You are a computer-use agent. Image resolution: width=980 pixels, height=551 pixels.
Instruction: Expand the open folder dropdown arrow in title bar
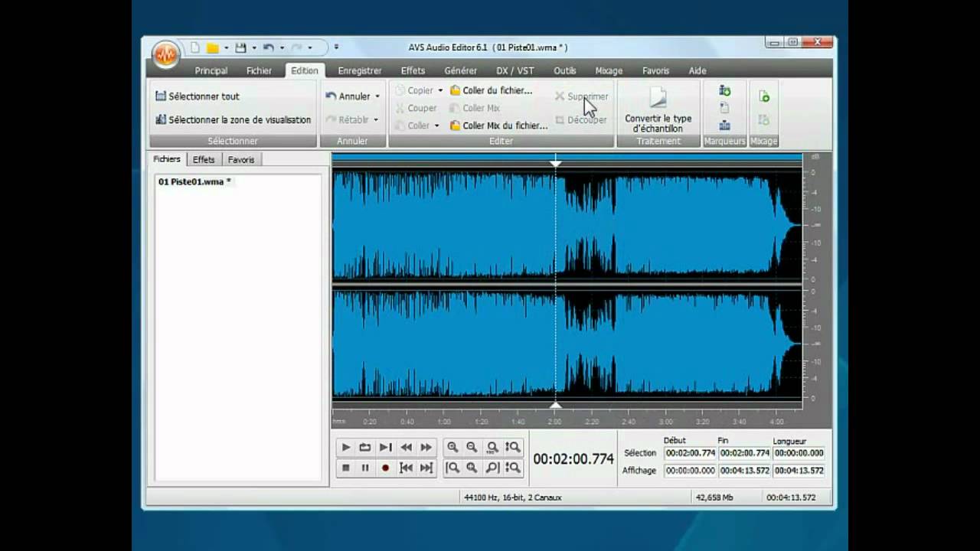226,47
